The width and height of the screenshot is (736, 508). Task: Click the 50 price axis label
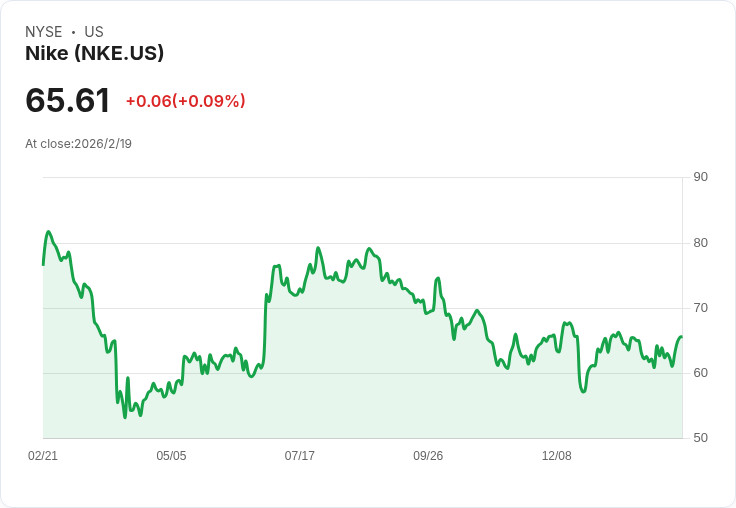pyautogui.click(x=701, y=438)
